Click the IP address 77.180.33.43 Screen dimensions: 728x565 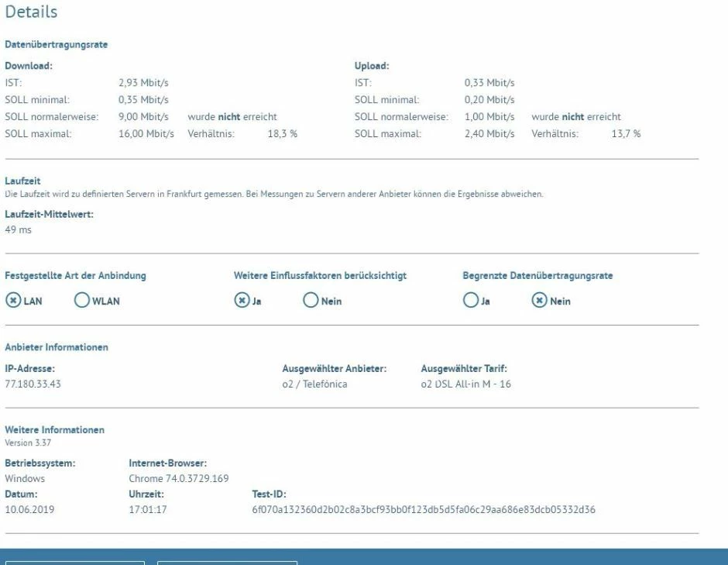[x=33, y=384]
